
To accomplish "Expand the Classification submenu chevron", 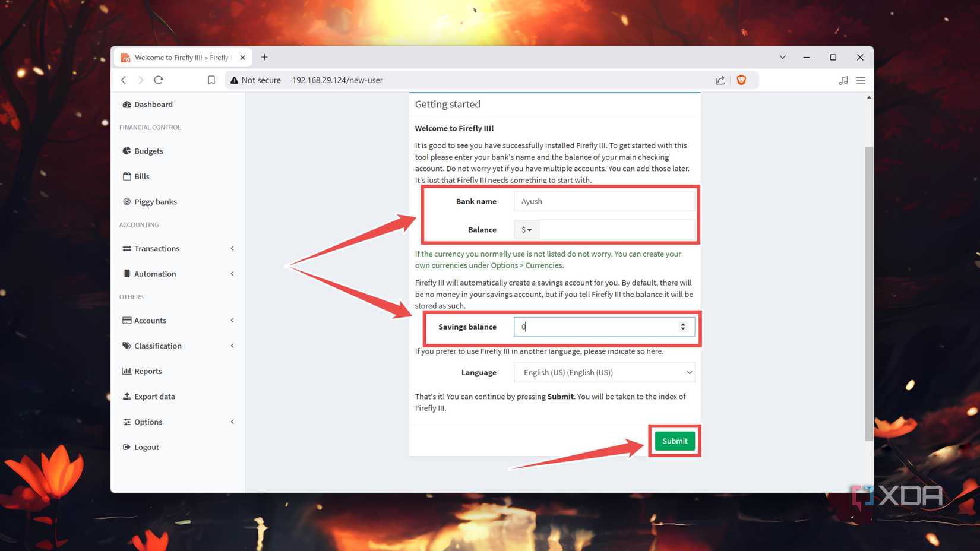I will pyautogui.click(x=232, y=346).
